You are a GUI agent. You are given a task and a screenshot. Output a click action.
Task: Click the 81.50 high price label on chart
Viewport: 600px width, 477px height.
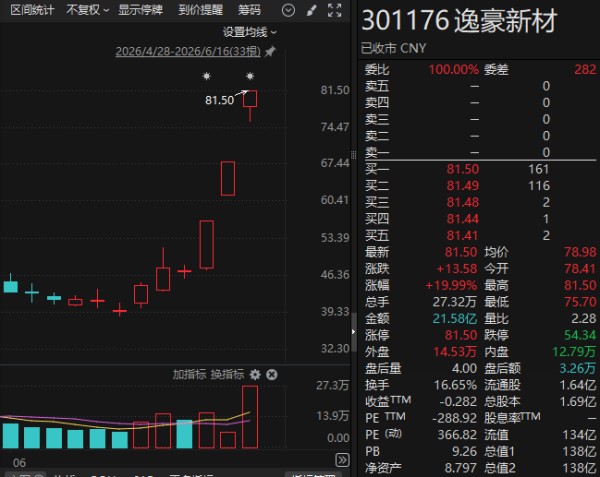point(219,100)
